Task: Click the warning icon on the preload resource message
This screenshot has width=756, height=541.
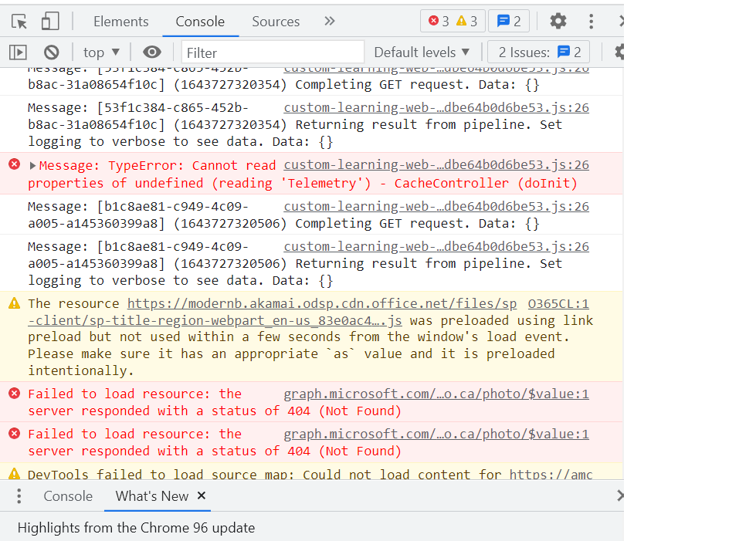Action: point(15,303)
